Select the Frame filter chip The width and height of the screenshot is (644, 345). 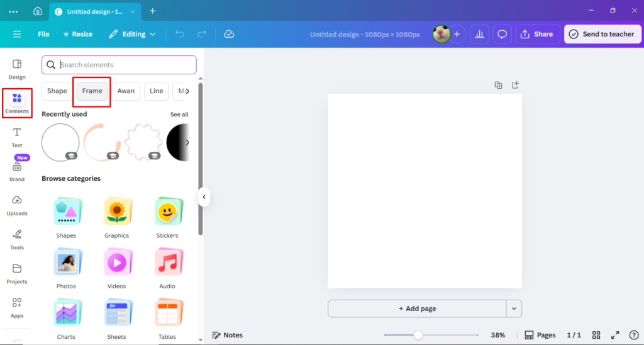[92, 91]
